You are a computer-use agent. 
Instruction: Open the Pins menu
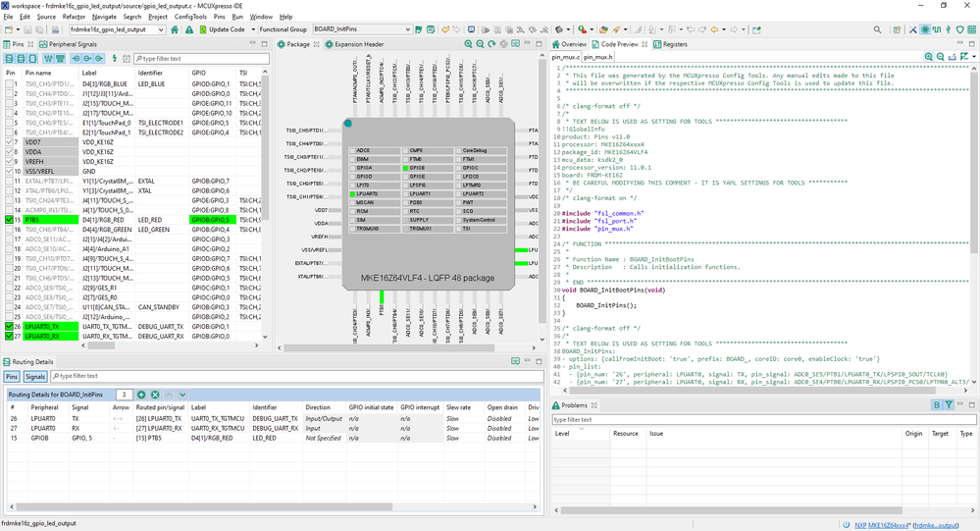219,17
